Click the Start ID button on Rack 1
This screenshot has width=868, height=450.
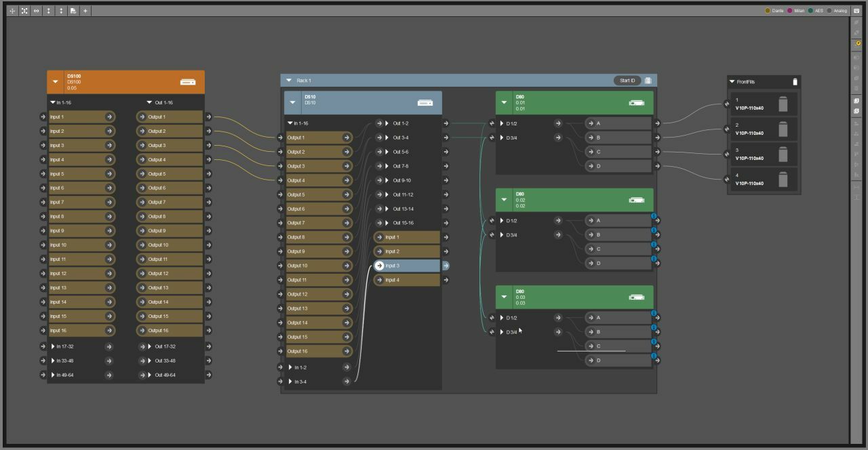pyautogui.click(x=628, y=80)
